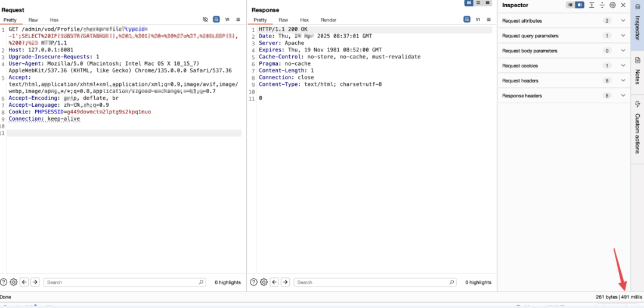
Task: Switch Inspector to right-docked layout icon
Action: click(x=580, y=5)
